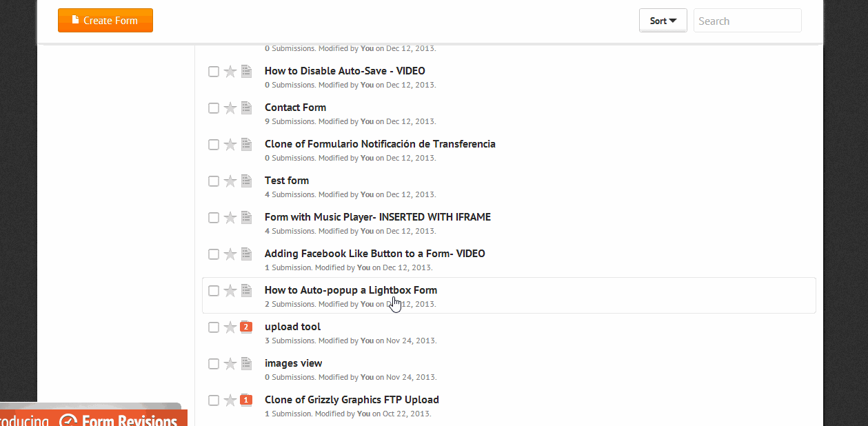The height and width of the screenshot is (426, 868).
Task: Click the Grizzly Graphics FTP Upload badge icon
Action: (246, 400)
